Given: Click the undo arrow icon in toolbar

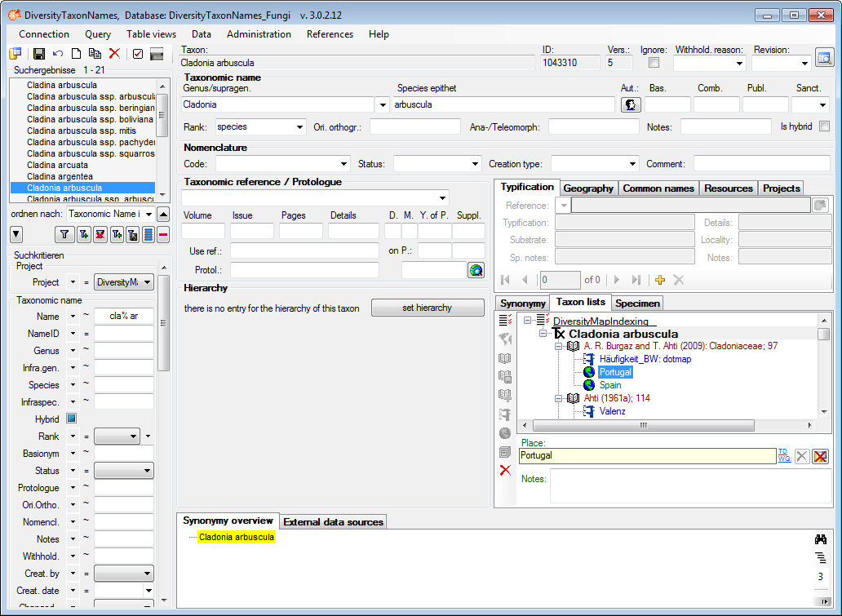Looking at the screenshot, I should point(58,54).
